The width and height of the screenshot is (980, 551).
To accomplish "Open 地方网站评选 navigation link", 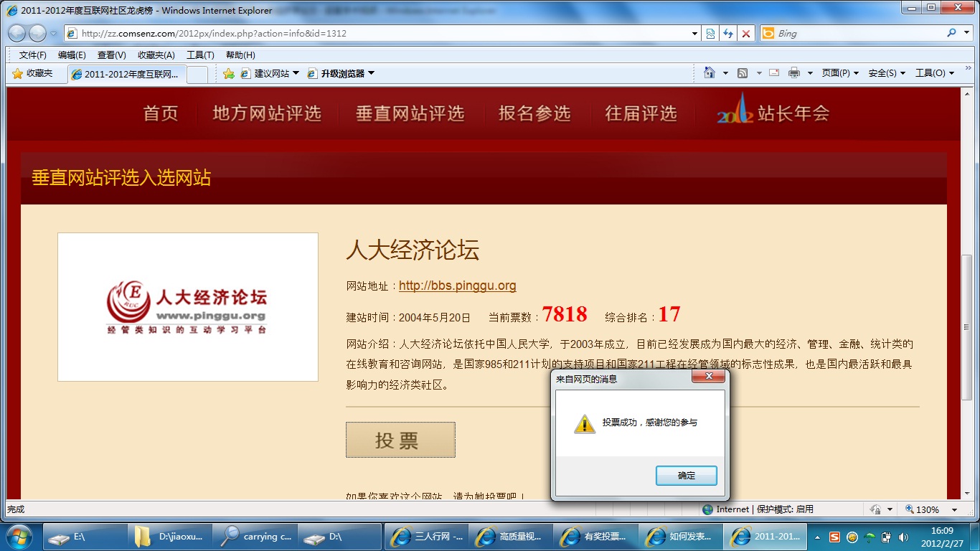I will [267, 113].
